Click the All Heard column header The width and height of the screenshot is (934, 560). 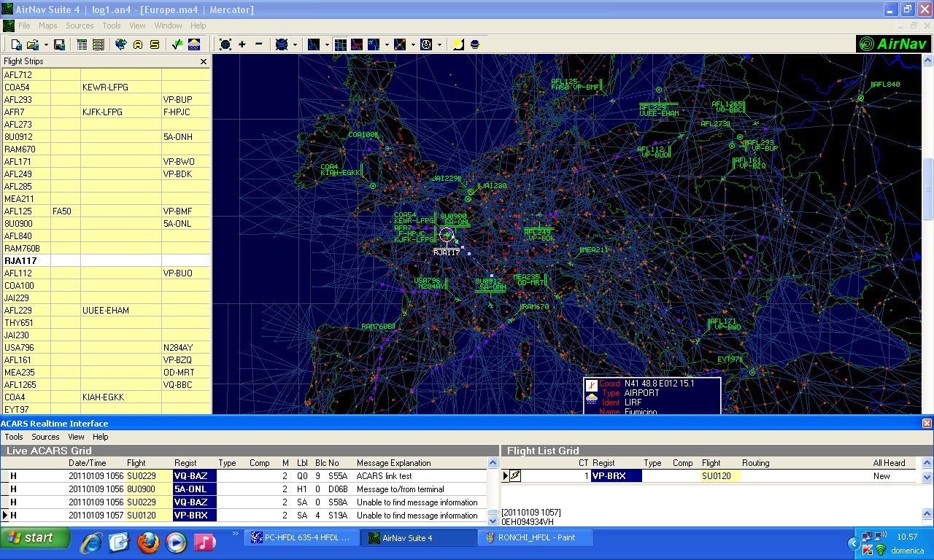(889, 463)
